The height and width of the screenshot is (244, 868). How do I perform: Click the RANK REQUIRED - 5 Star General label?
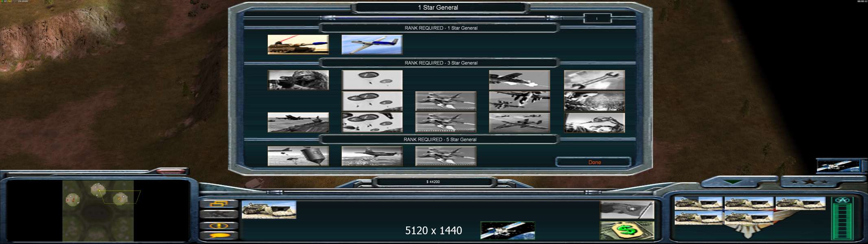point(440,139)
